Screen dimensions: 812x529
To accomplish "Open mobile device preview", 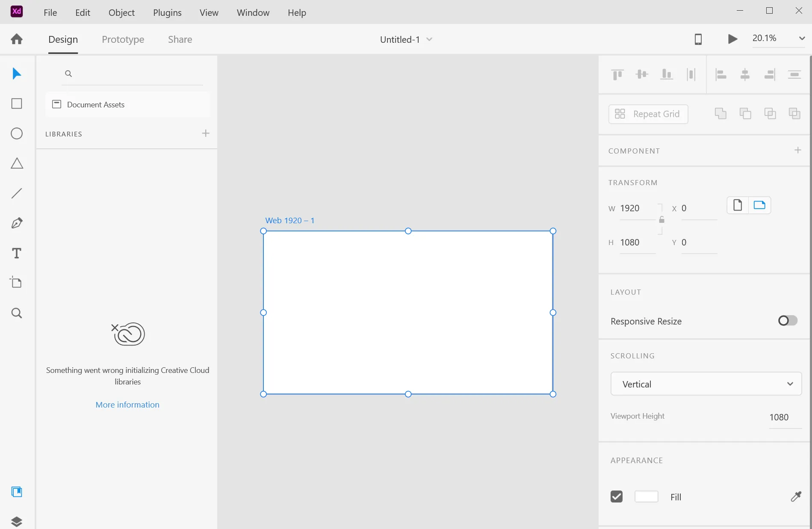I will click(698, 39).
